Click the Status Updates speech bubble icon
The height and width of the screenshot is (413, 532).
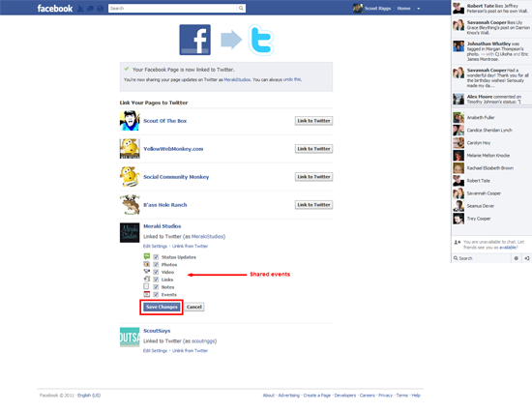[147, 256]
